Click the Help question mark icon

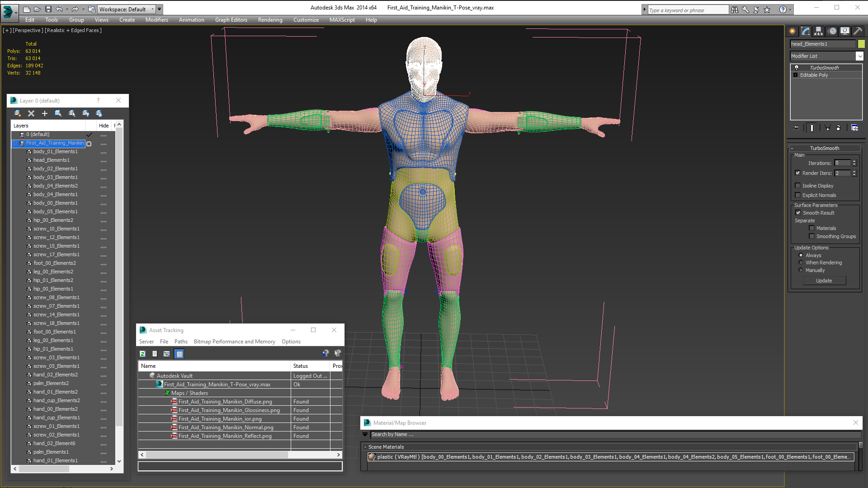pyautogui.click(x=783, y=9)
